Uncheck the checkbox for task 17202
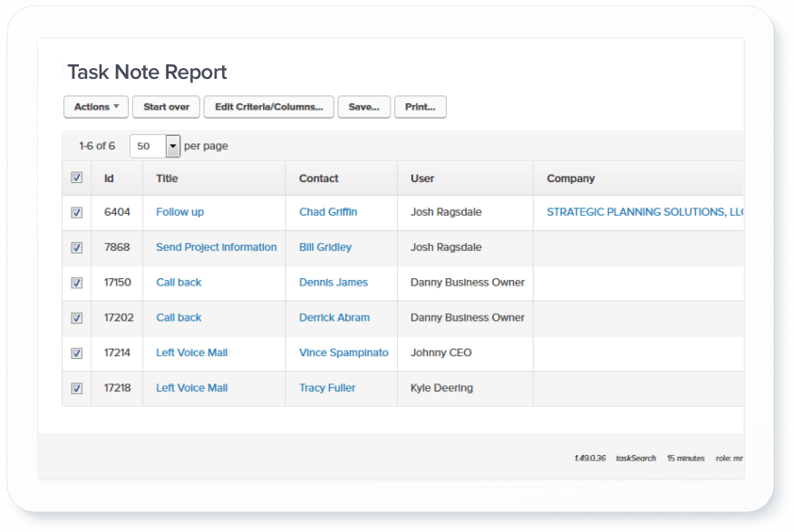 (76, 318)
